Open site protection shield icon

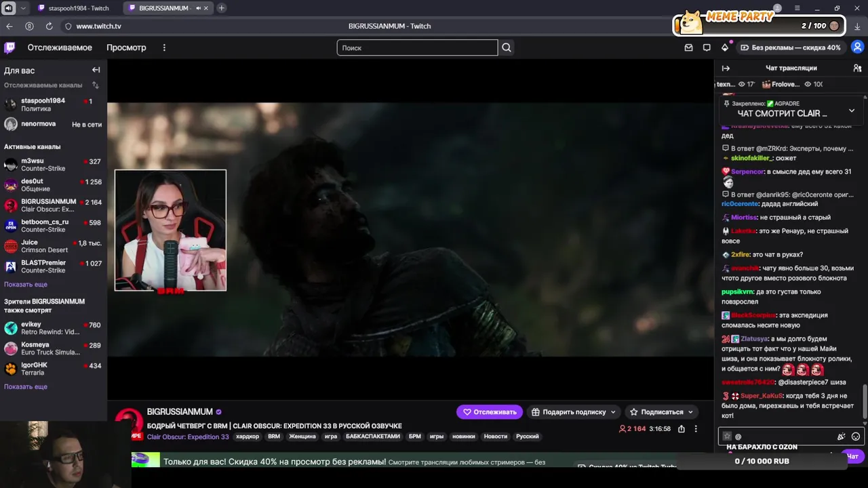tap(68, 26)
